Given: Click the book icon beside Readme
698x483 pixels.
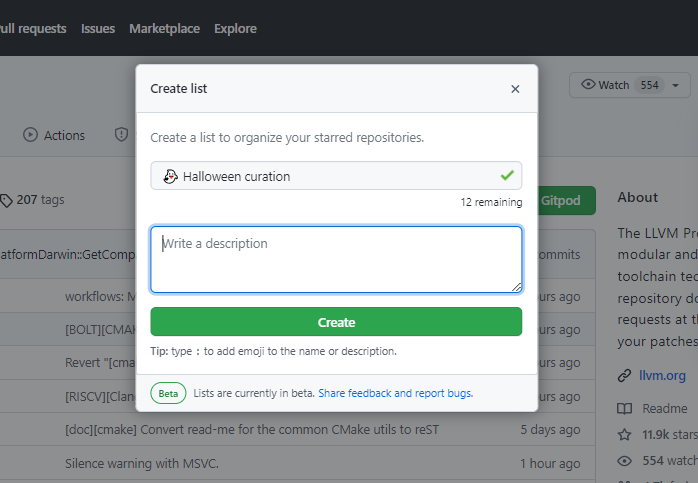Looking at the screenshot, I should coord(624,409).
